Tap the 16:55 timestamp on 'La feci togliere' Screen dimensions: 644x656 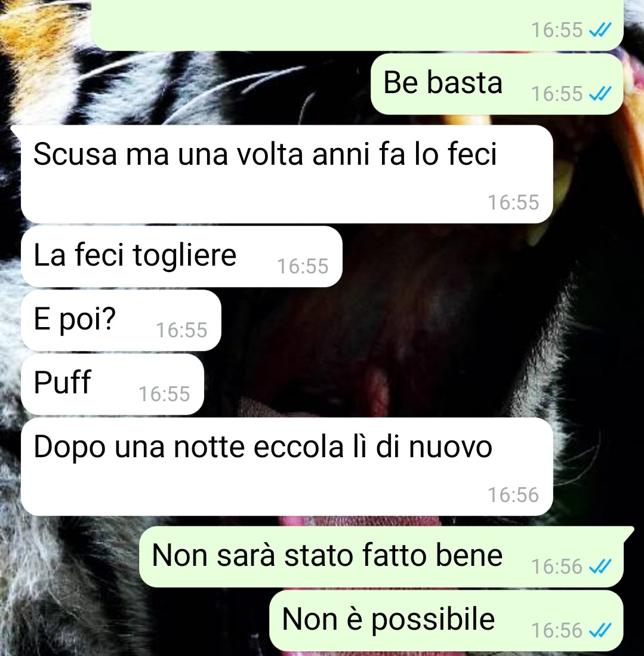click(303, 266)
